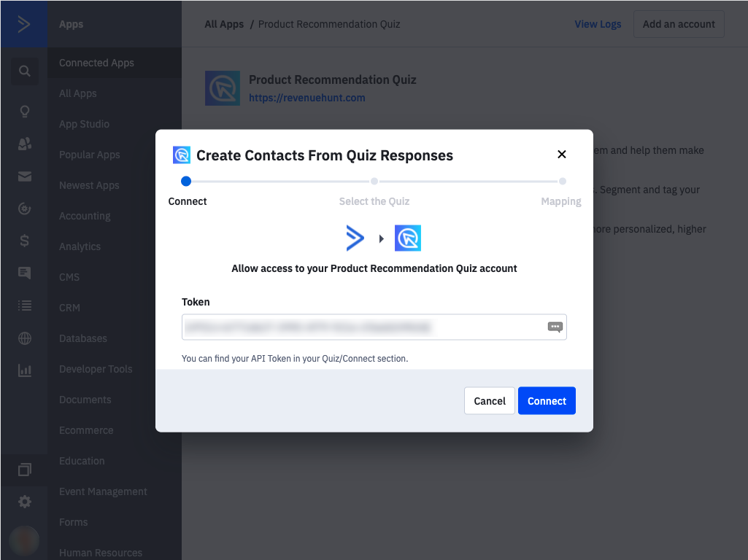Click the Cancel button
The width and height of the screenshot is (748, 560).
pyautogui.click(x=490, y=401)
